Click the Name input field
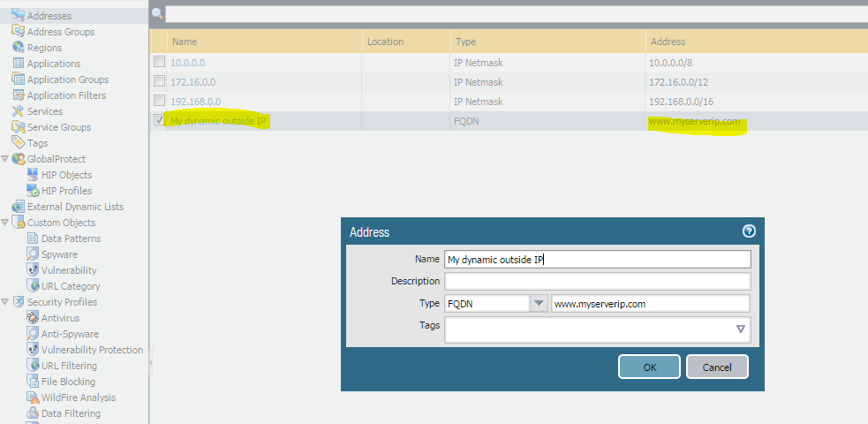 [x=597, y=259]
